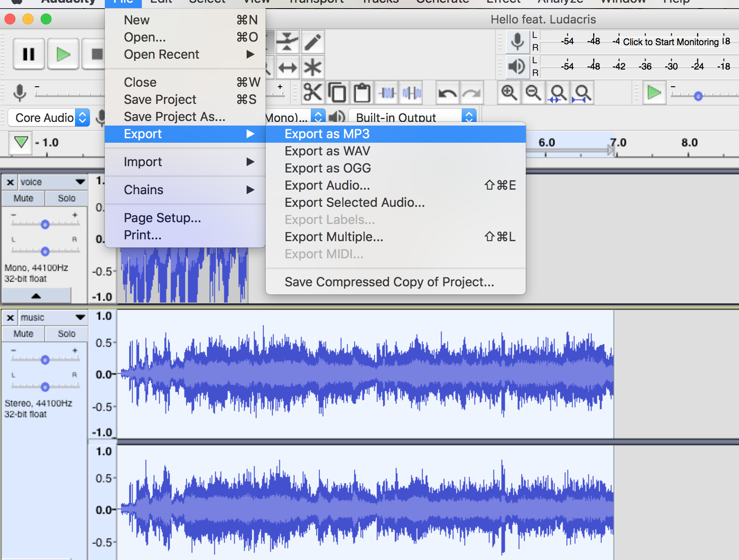
Task: Click the timeline quick-play green triangle
Action: (21, 143)
